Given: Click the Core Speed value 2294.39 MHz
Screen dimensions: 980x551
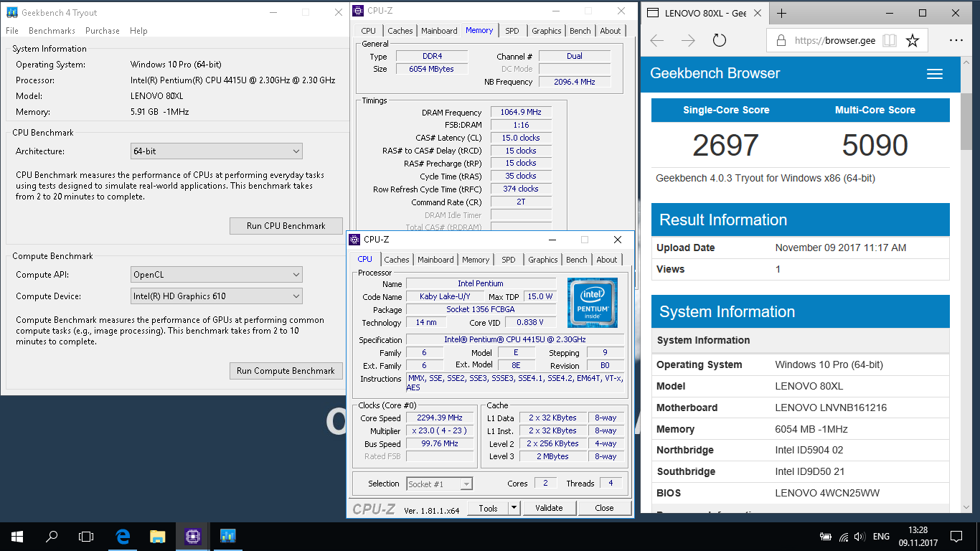Looking at the screenshot, I should (440, 418).
